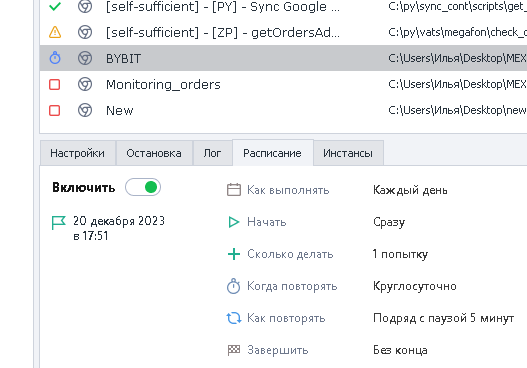The width and height of the screenshot is (527, 368).
Task: Disable the Включить schedule toggle
Action: [x=143, y=187]
